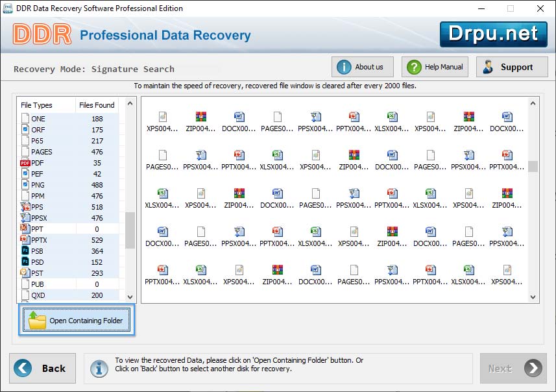
Task: Select the red PDF file type icon
Action: 25,163
